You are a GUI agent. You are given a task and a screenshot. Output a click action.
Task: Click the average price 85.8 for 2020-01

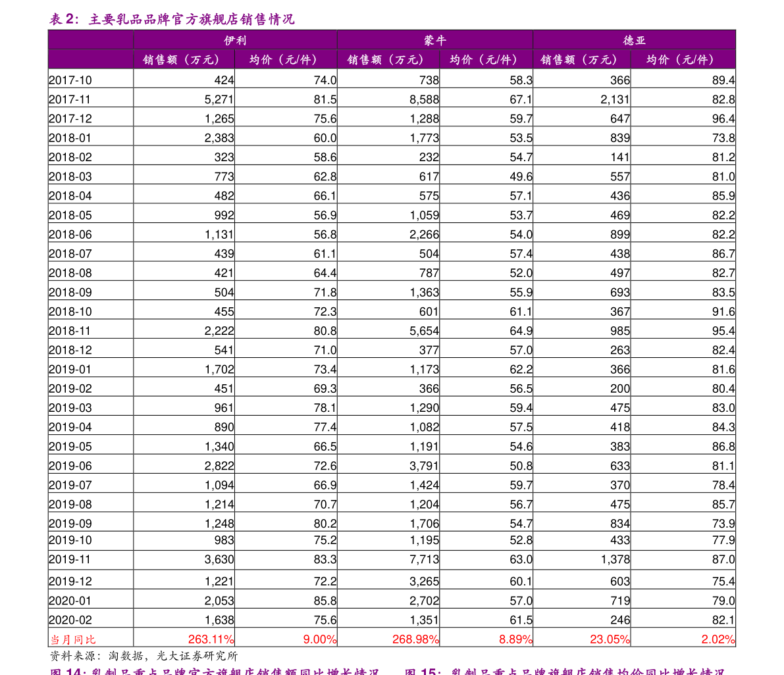(x=325, y=601)
